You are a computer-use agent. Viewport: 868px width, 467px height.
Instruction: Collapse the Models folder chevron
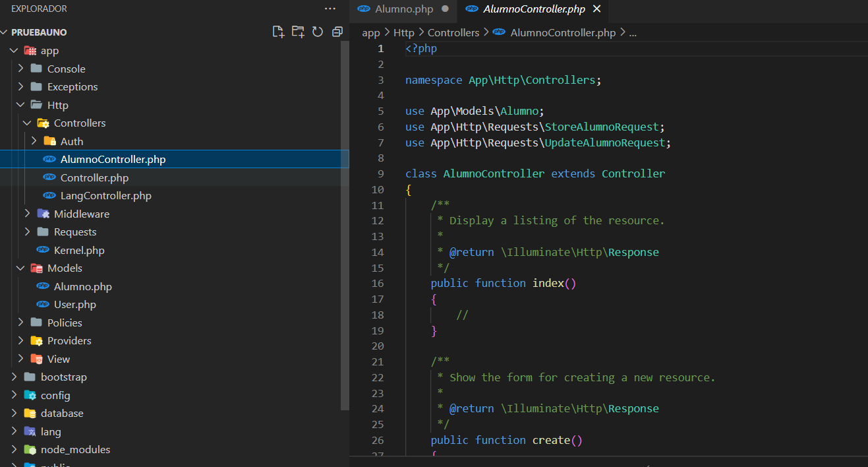(21, 268)
